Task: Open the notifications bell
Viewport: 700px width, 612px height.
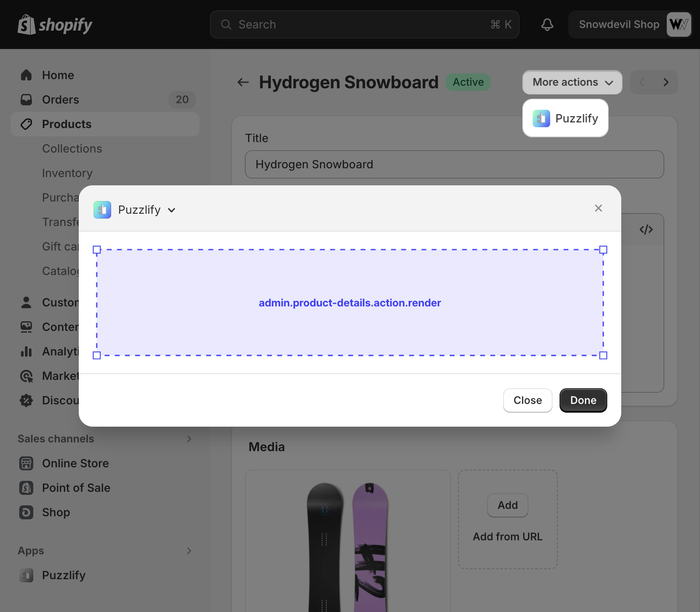Action: (x=547, y=24)
